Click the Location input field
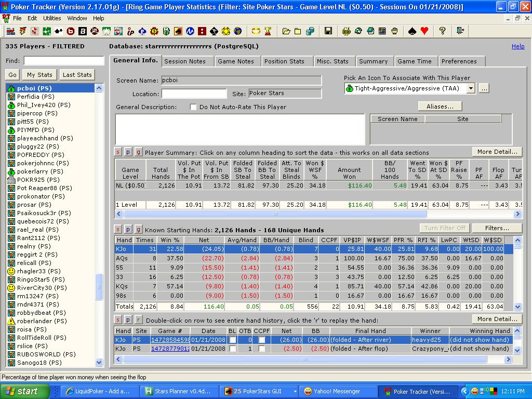 194,94
